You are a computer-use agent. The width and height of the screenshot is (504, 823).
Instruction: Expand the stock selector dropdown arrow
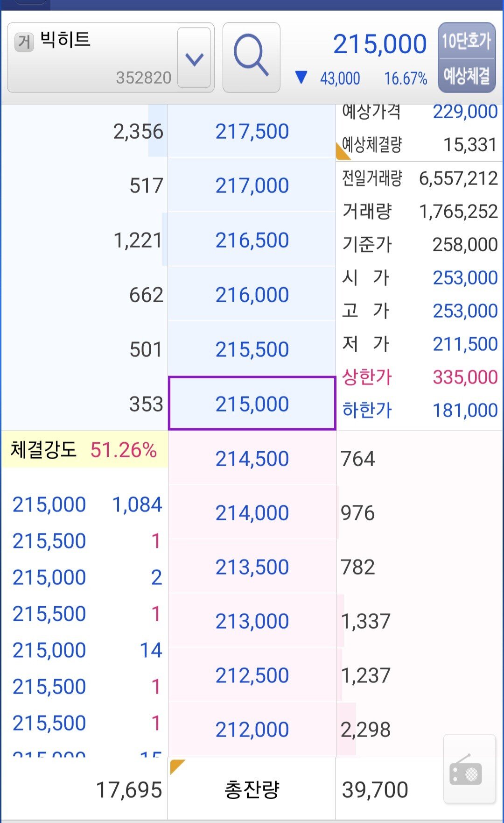194,58
